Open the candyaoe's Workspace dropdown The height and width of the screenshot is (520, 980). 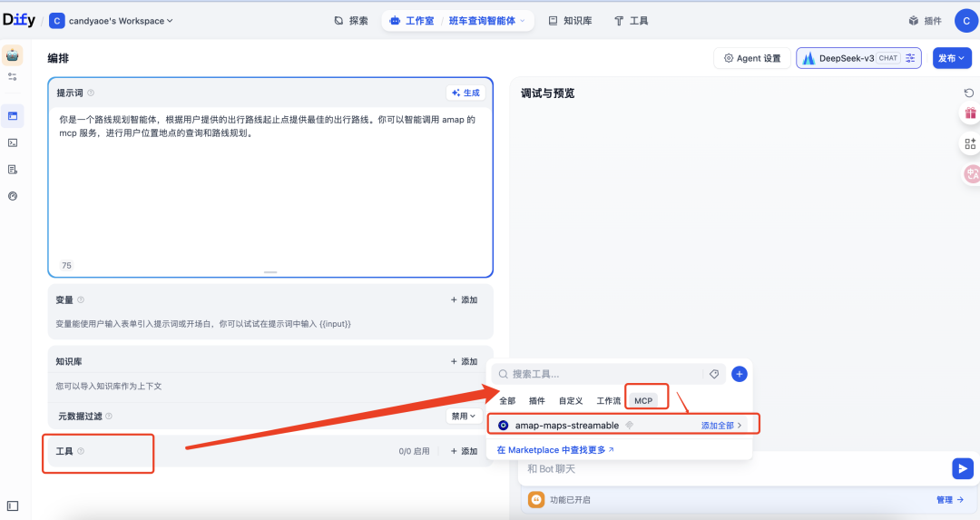pyautogui.click(x=112, y=21)
